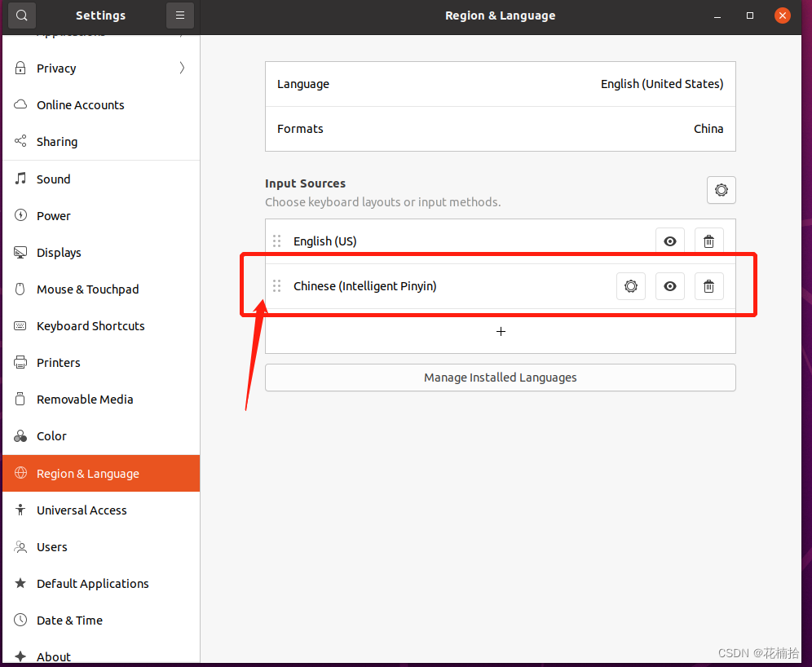Select Removable Media panel

coord(101,400)
